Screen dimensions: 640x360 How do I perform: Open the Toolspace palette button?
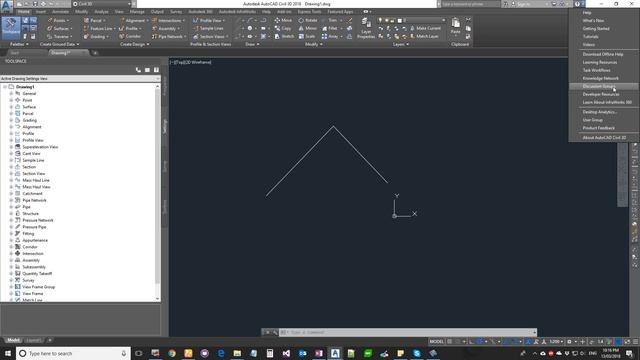pyautogui.click(x=11, y=28)
